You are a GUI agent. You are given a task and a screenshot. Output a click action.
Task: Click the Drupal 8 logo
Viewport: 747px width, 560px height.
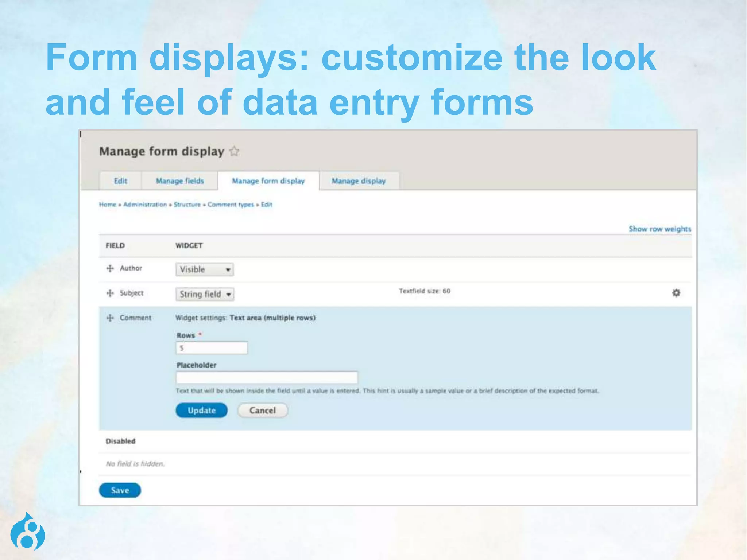coord(28,531)
